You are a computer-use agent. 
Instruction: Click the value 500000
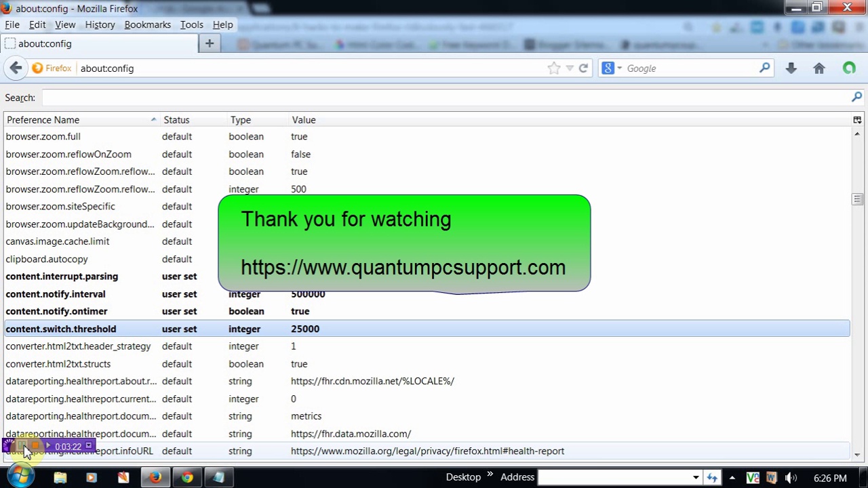tap(308, 294)
